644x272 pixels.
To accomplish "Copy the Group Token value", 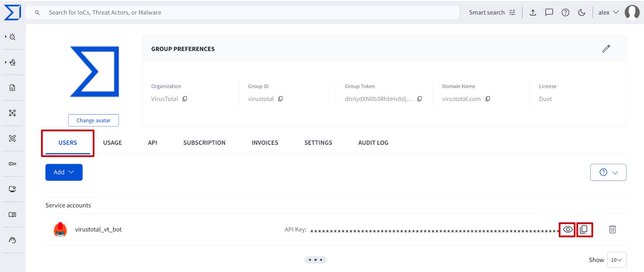I will click(420, 99).
